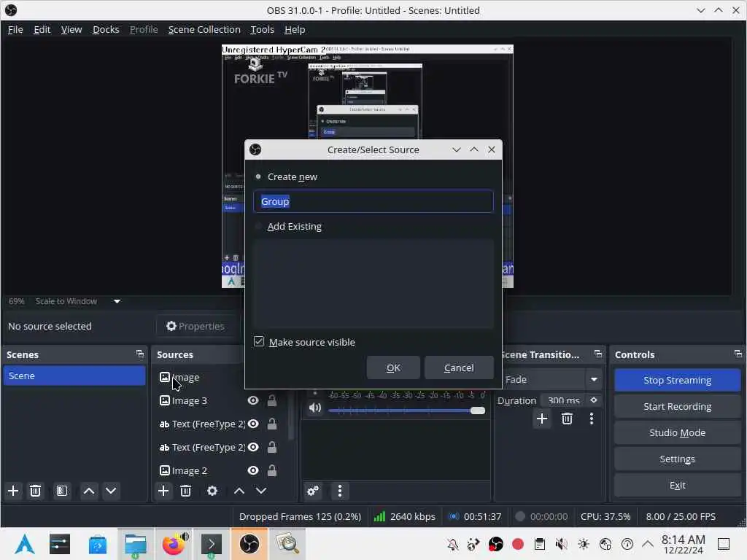
Task: Remove the current scene transition
Action: (x=567, y=419)
